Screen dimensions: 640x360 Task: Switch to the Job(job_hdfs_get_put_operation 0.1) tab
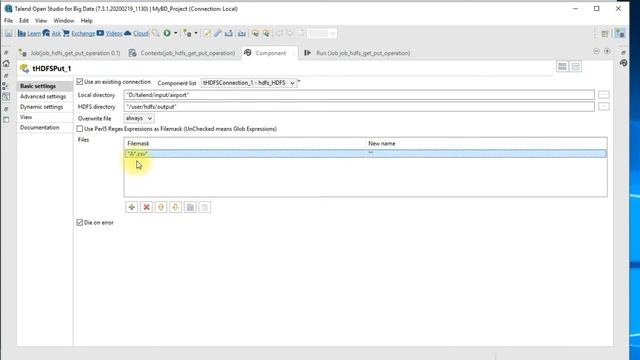coord(70,53)
